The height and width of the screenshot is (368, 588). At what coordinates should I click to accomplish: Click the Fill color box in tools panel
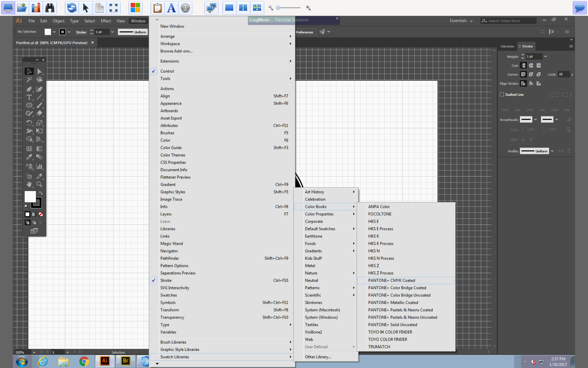(x=30, y=197)
